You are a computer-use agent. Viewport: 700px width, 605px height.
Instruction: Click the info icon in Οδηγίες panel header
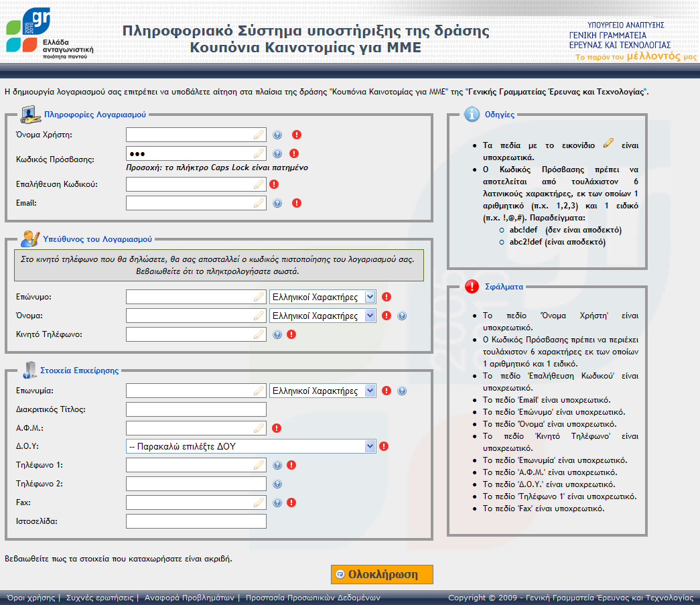(472, 115)
